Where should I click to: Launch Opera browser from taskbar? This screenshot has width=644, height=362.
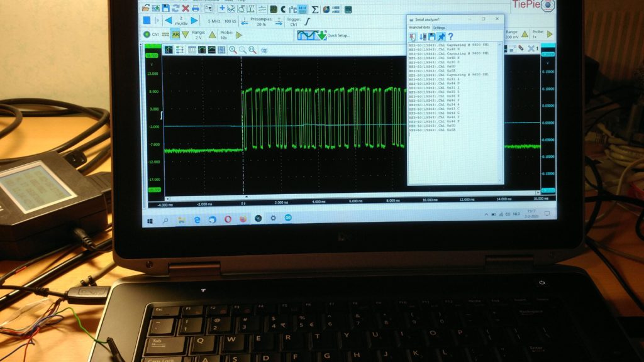228,219
